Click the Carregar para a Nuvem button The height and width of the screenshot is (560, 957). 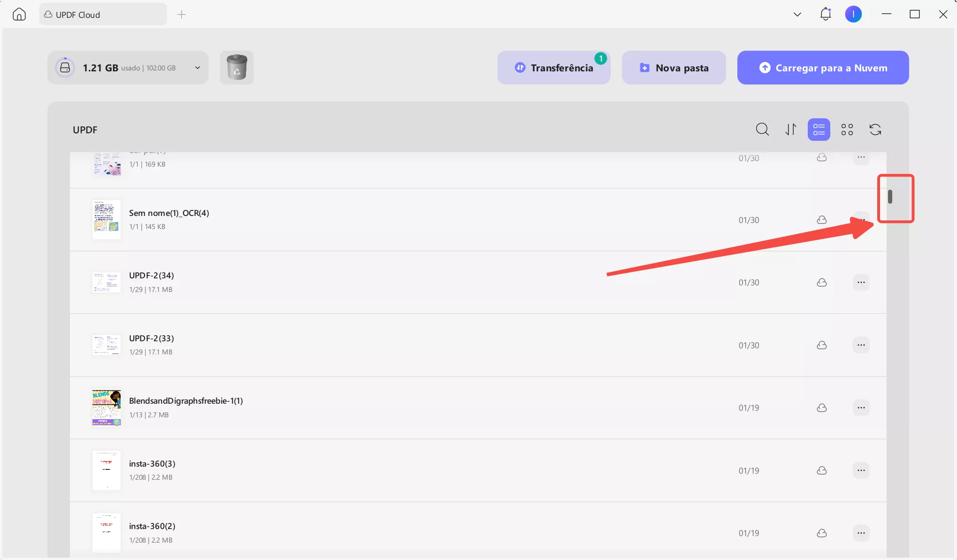point(823,68)
